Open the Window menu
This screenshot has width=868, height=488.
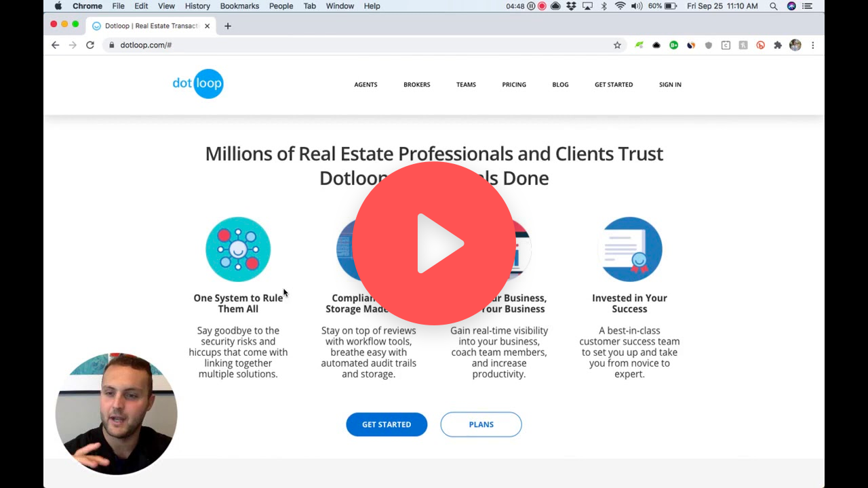pos(340,6)
